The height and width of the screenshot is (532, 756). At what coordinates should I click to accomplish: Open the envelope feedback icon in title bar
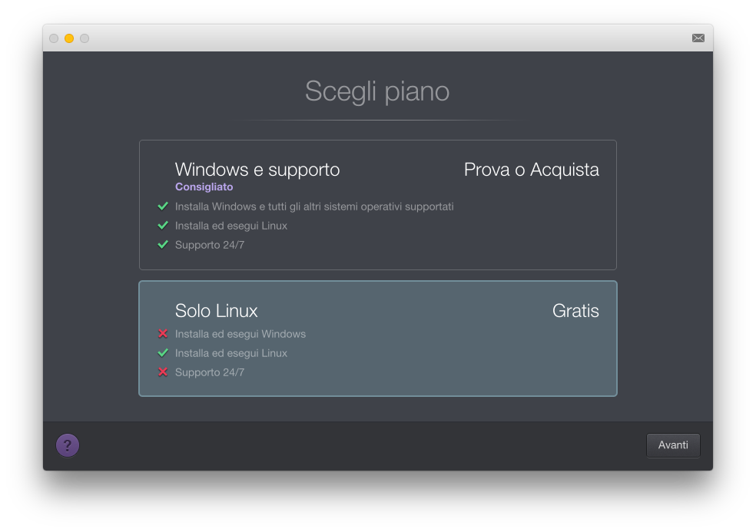[698, 38]
